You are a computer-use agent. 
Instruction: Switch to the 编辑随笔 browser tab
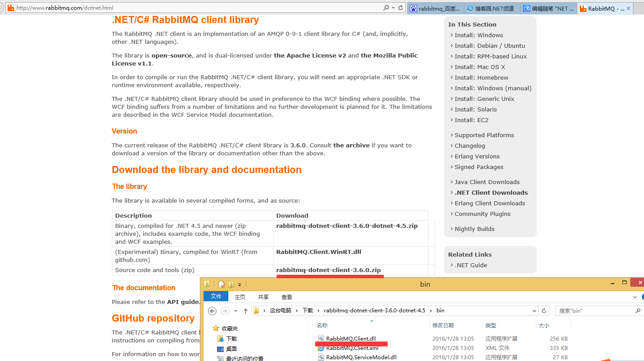549,8
